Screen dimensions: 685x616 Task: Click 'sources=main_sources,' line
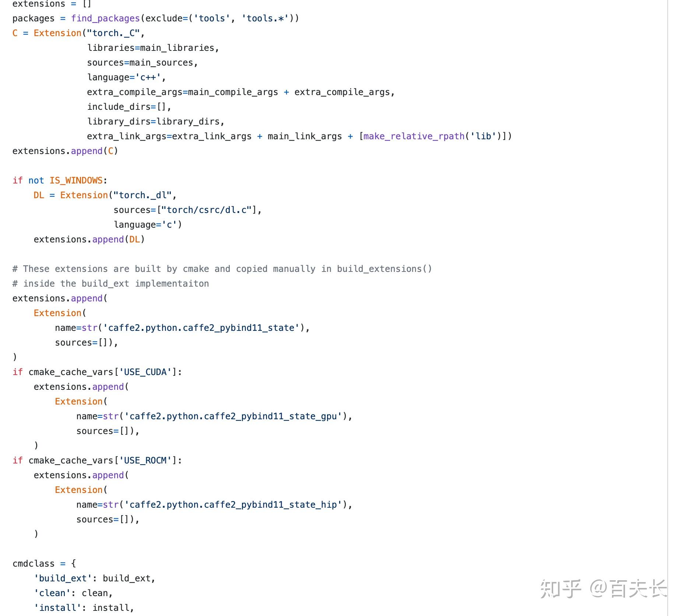point(143,63)
